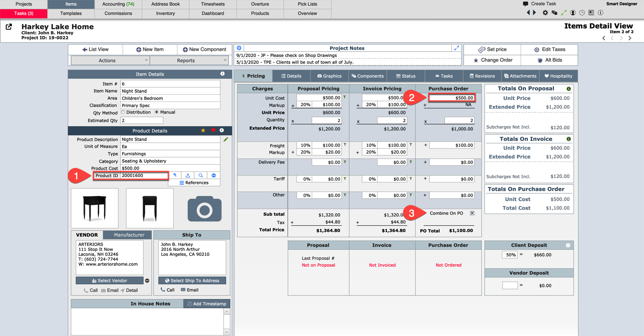Click Select Ship To Address button
Image resolution: width=644 pixels, height=336 pixels.
click(x=192, y=281)
